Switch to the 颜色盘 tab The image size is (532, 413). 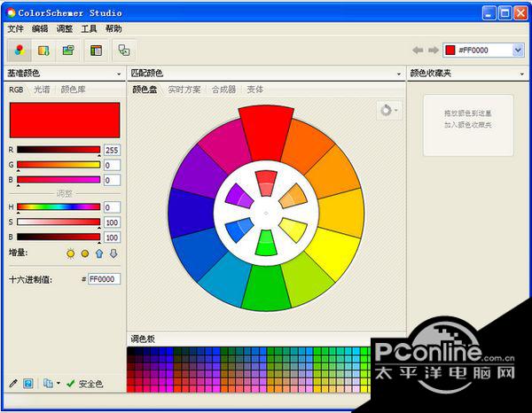[145, 90]
